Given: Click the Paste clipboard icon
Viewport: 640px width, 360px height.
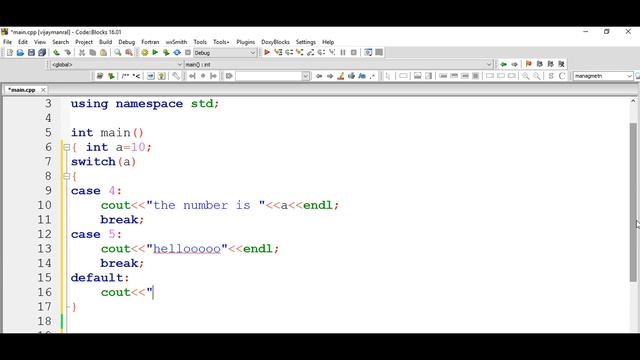Looking at the screenshot, I should (x=104, y=53).
